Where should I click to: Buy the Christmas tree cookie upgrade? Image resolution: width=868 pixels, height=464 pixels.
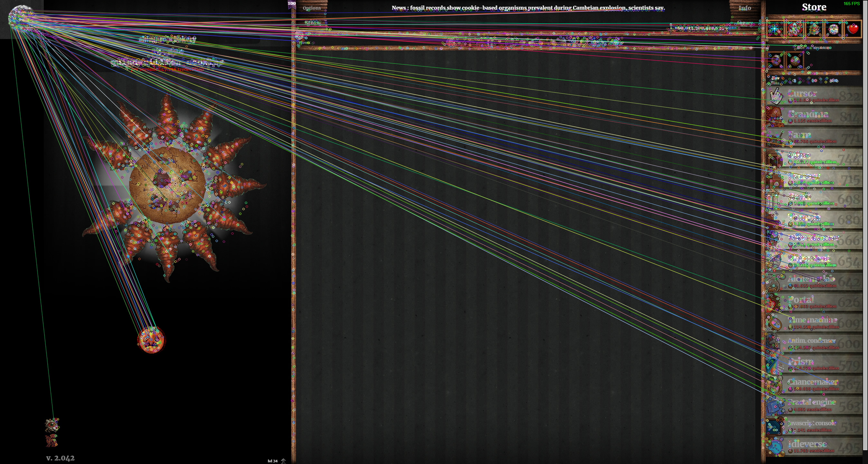tap(814, 29)
